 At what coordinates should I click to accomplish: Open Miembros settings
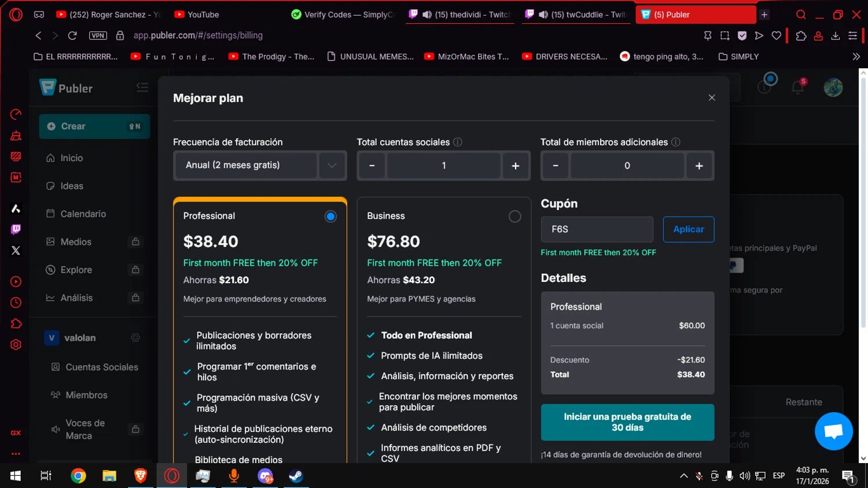[86, 395]
